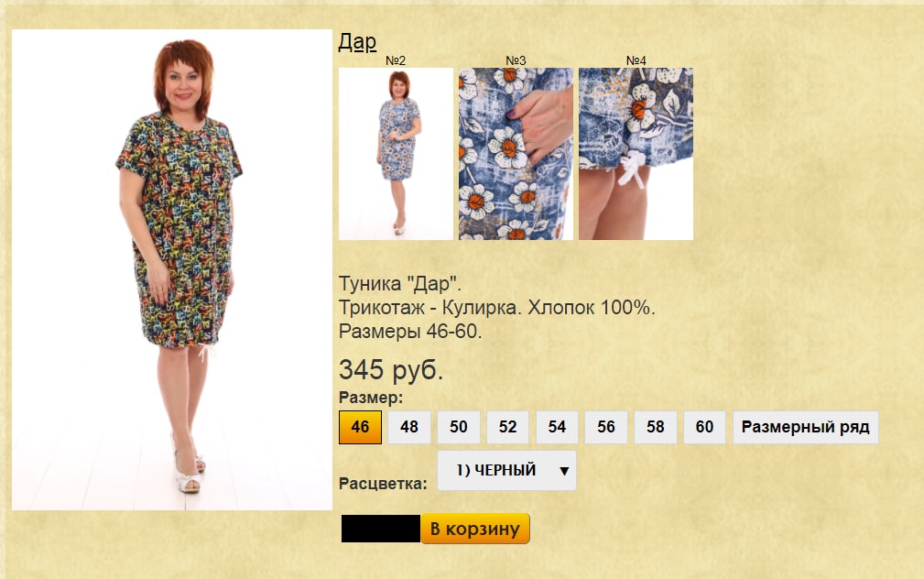Pick size 56
This screenshot has width=924, height=579.
click(x=606, y=427)
